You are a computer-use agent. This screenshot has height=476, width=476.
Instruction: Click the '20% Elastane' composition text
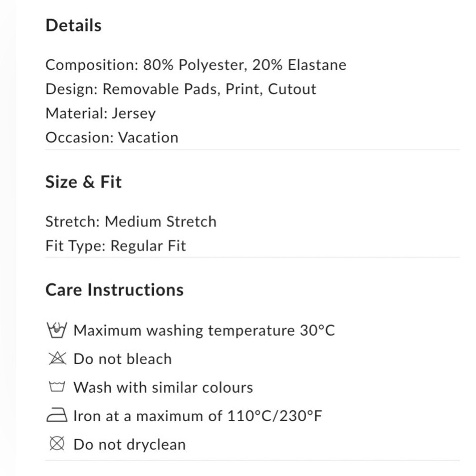[x=299, y=65]
